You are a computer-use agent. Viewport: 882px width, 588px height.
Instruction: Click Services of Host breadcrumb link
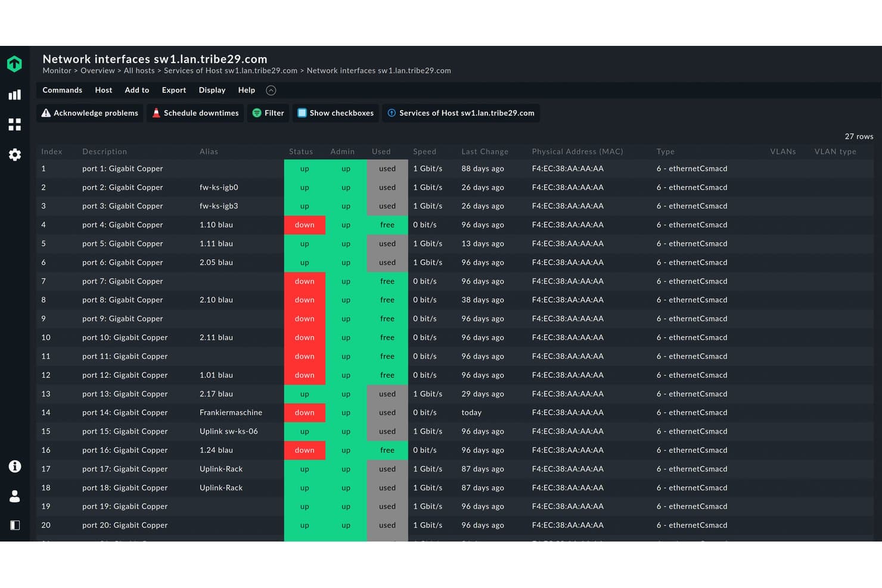tap(231, 70)
